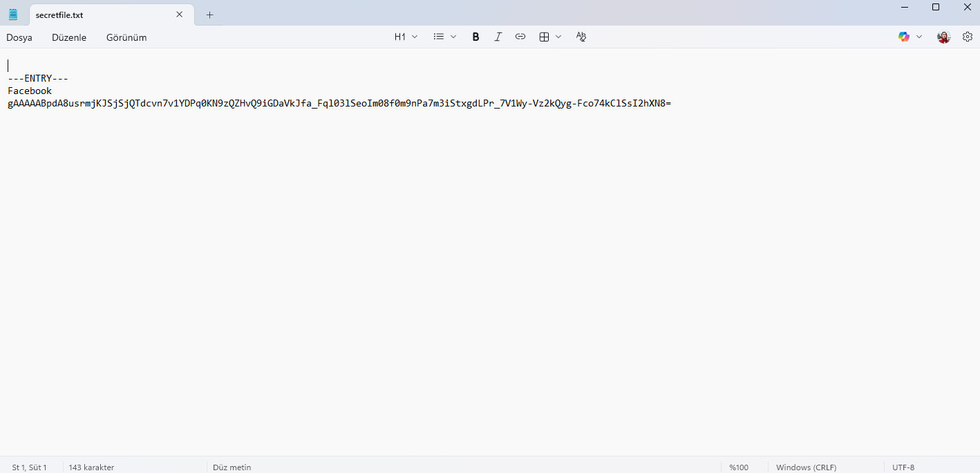
Task: Click the user profile avatar
Action: 943,37
